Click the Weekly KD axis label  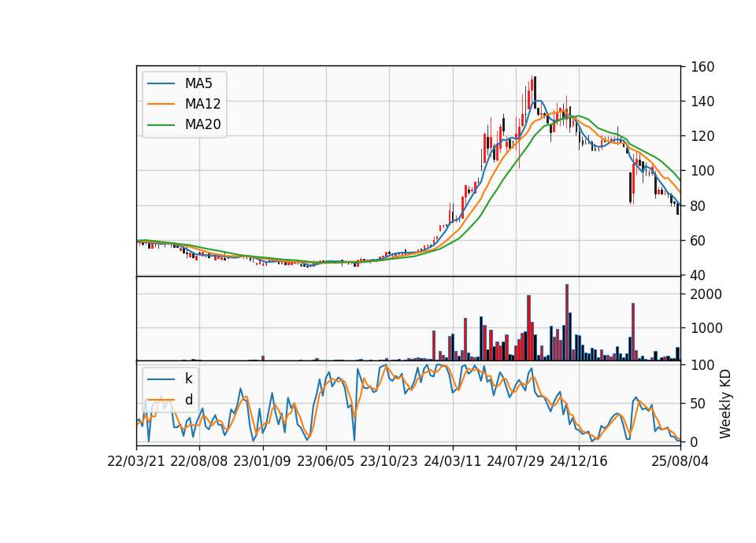pos(724,404)
